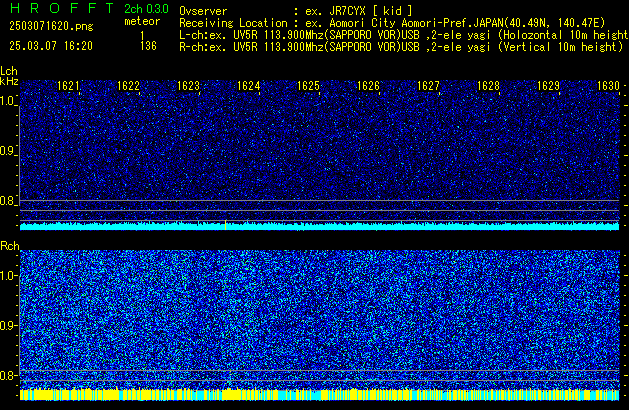The image size is (629, 410).
Task: Click the Rch 1.0 kHz axis label
Action: click(x=8, y=276)
